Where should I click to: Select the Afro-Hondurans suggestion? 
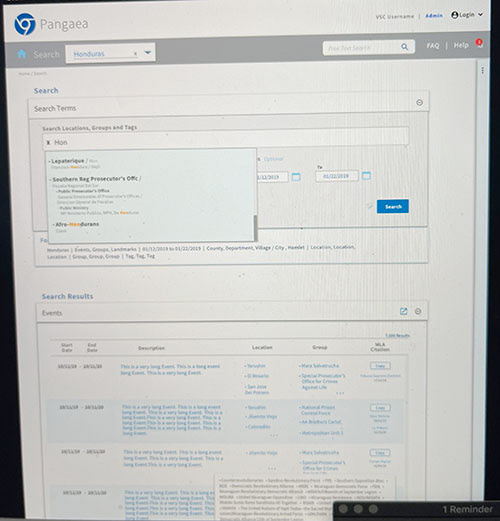pos(77,224)
